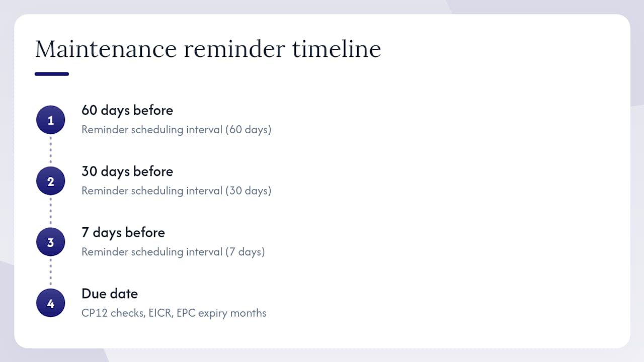Click the "7 days before" heading
The image size is (644, 362).
(123, 233)
